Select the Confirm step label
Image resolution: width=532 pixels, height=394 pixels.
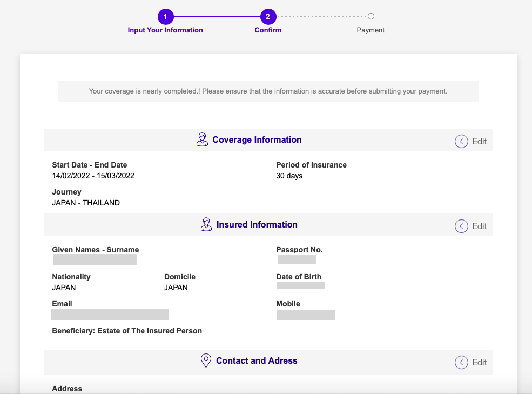click(268, 30)
